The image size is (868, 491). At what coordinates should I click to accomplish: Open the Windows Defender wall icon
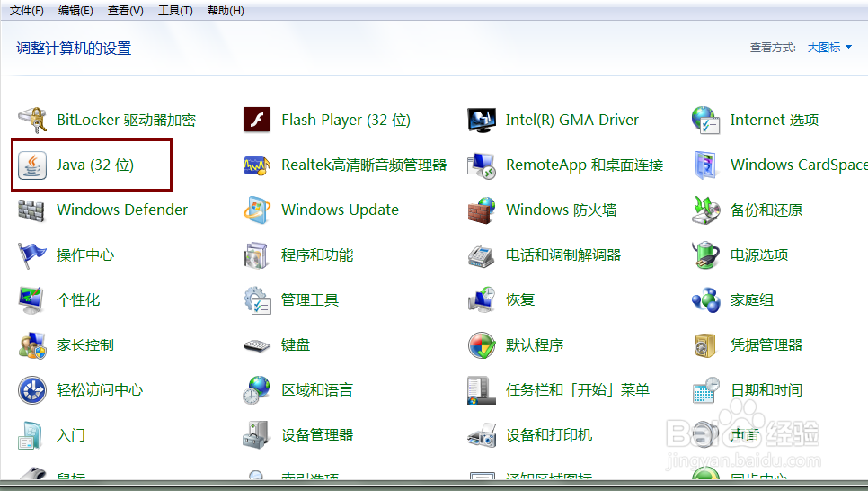[x=32, y=210]
